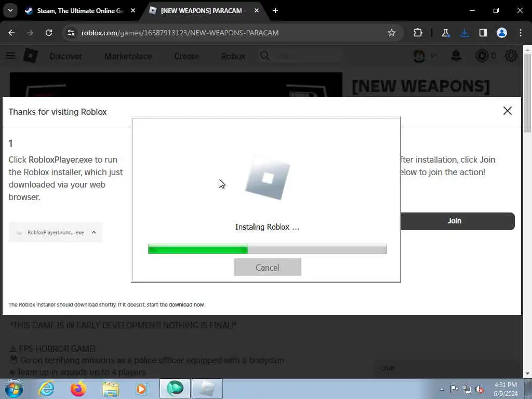532x399 pixels.
Task: Open Roblox notifications bell
Action: click(456, 56)
